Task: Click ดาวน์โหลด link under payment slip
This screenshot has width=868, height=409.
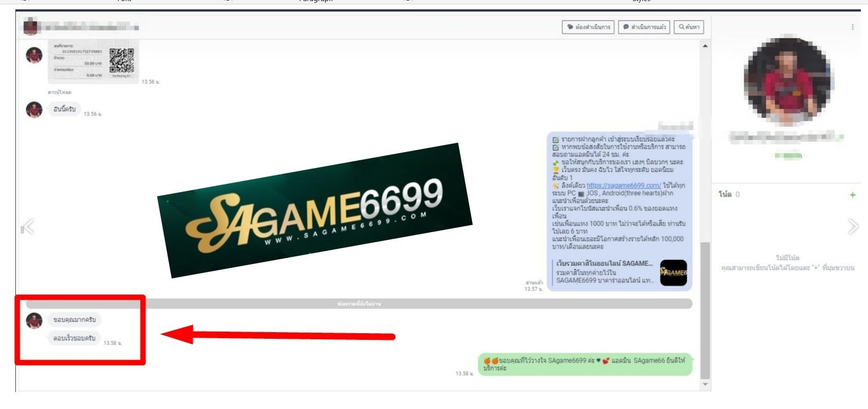Action: click(x=59, y=92)
